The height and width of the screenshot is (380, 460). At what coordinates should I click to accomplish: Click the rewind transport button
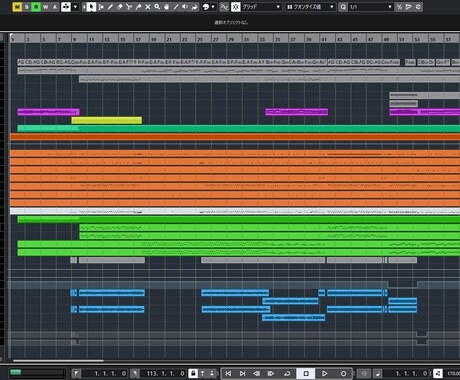click(257, 373)
